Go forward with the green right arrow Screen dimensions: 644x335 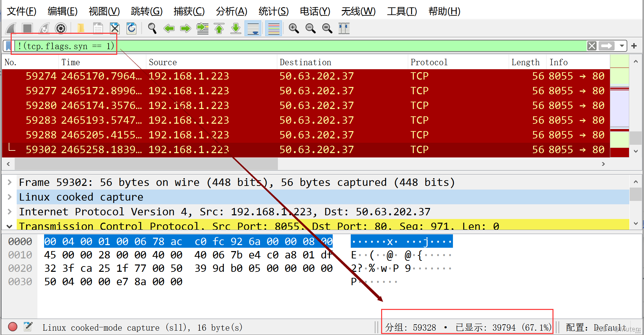click(185, 28)
